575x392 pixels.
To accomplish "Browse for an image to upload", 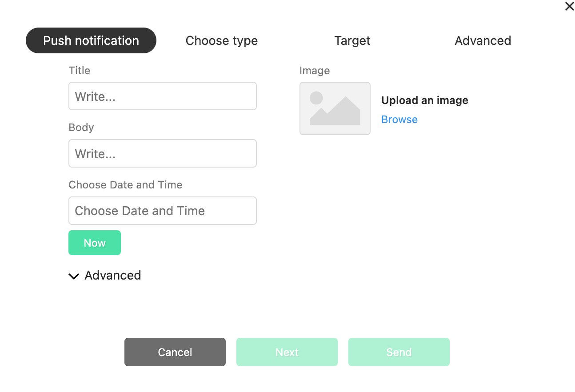I will [x=399, y=120].
